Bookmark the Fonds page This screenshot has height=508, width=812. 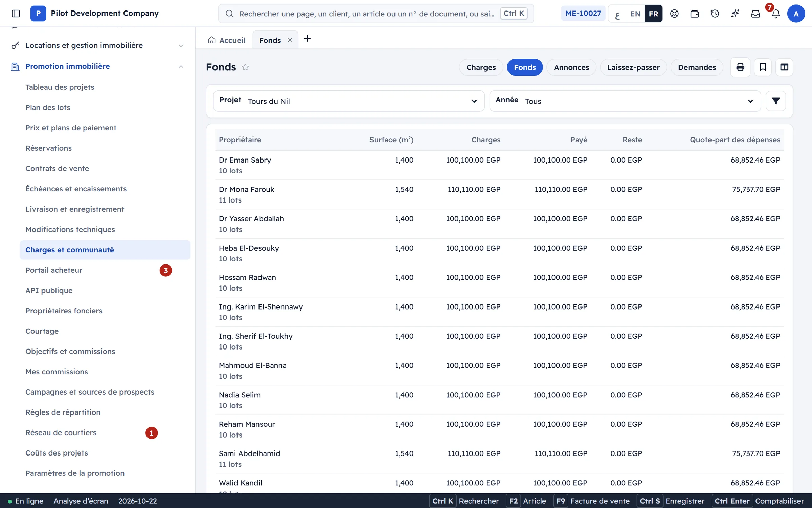pos(763,67)
